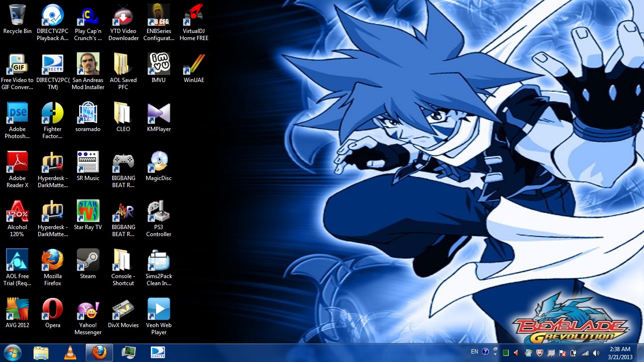The width and height of the screenshot is (644, 362).
Task: Open the Action Center flag icon
Action: pyautogui.click(x=562, y=353)
